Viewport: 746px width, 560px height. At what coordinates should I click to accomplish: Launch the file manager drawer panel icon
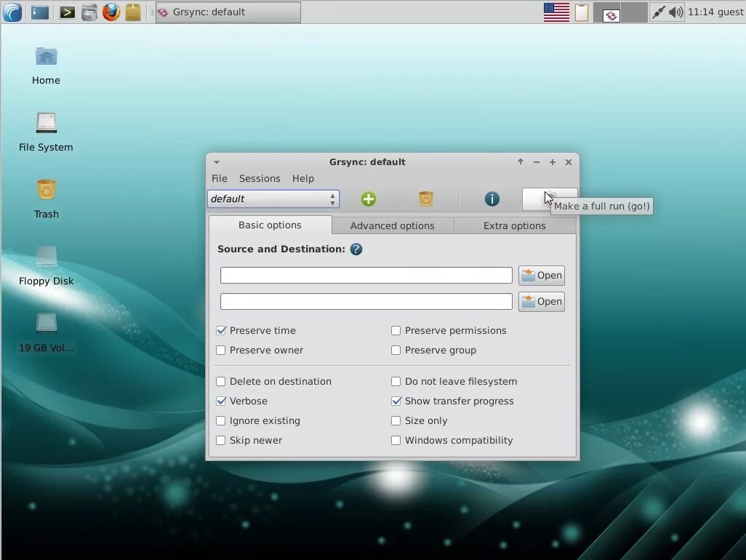[89, 12]
